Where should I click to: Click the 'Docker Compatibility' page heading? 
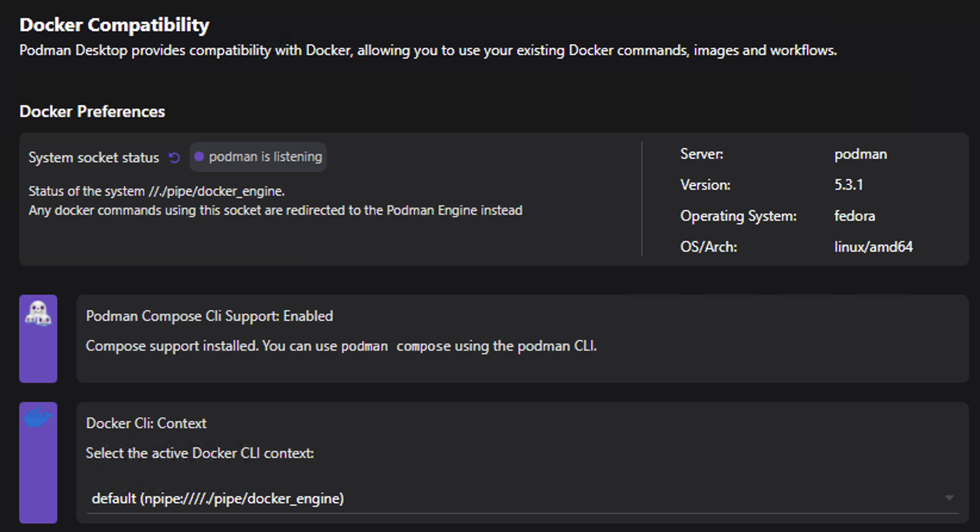[114, 25]
